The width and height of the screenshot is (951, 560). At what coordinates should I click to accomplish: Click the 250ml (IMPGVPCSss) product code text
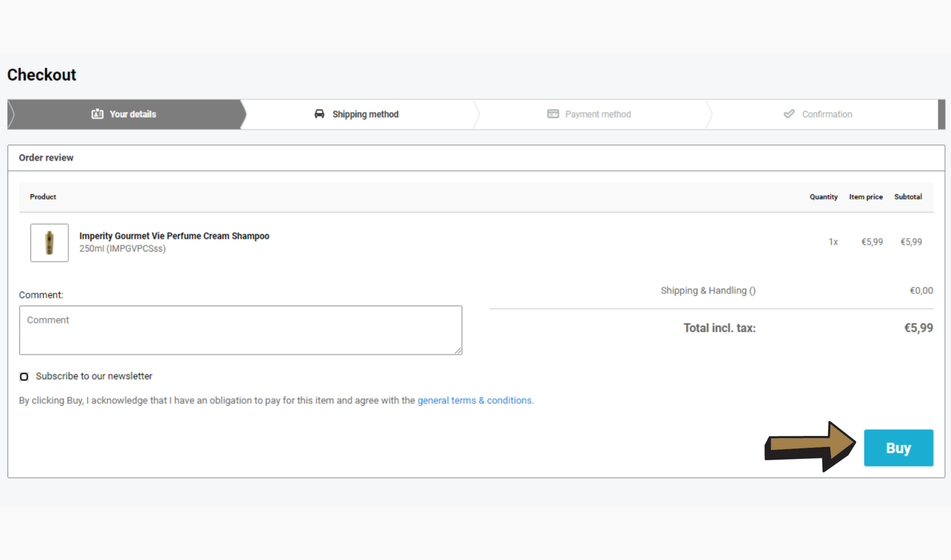[x=123, y=249]
